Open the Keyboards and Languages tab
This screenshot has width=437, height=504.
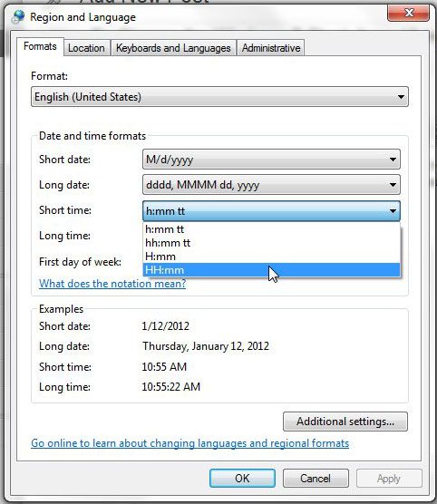point(173,48)
